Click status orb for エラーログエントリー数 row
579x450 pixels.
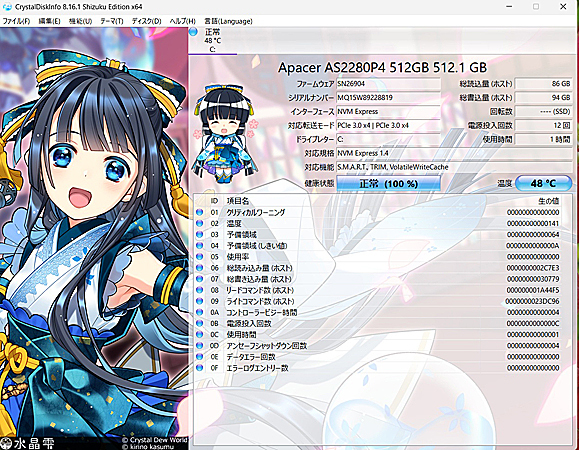coord(199,368)
